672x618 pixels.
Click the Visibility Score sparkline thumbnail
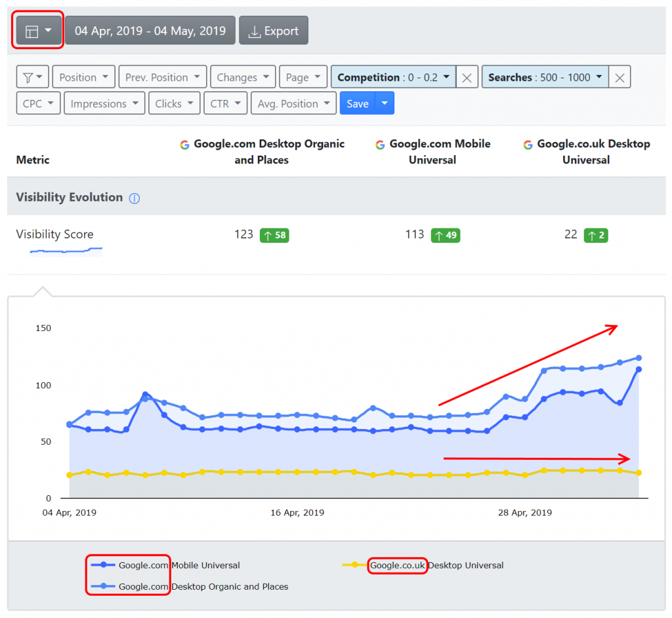tap(66, 251)
